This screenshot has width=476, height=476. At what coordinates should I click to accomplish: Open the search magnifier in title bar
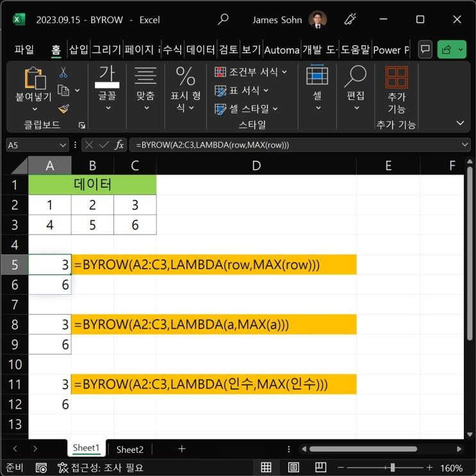(223, 19)
